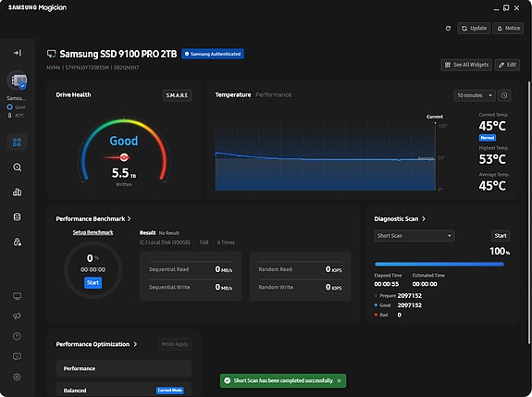The height and width of the screenshot is (397, 532).
Task: Select the Balanced optimization mode
Action: point(123,390)
